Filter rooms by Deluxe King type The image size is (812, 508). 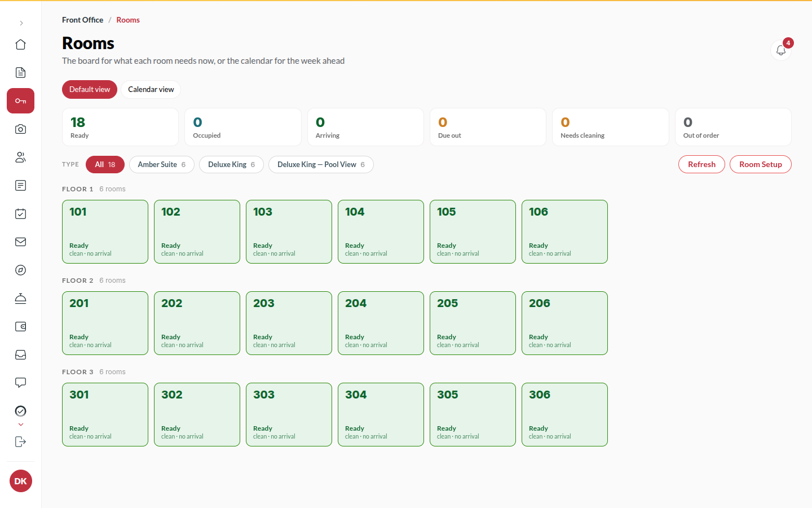tap(231, 164)
